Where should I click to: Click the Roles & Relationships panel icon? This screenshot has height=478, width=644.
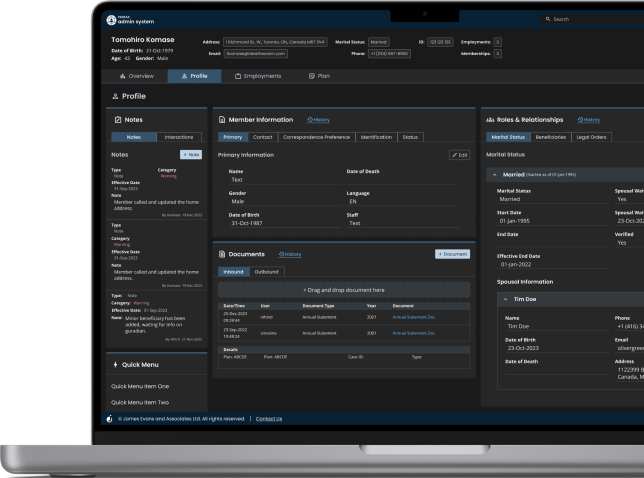tap(490, 119)
